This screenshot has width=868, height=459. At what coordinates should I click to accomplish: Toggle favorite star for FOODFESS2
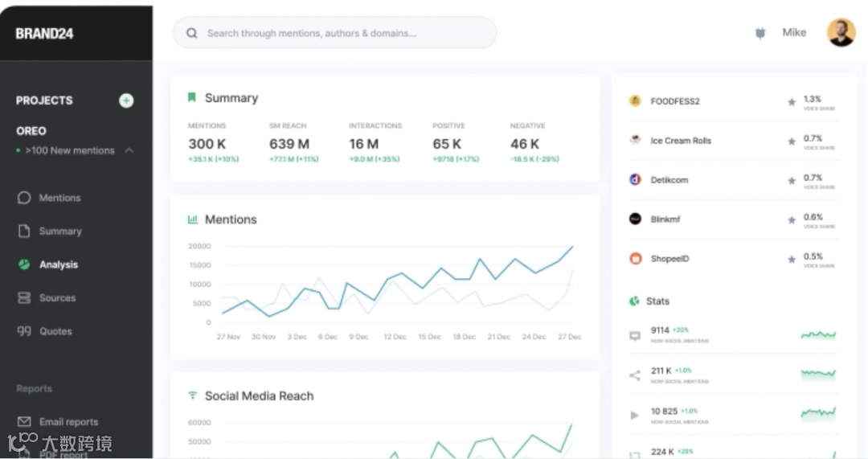(792, 102)
